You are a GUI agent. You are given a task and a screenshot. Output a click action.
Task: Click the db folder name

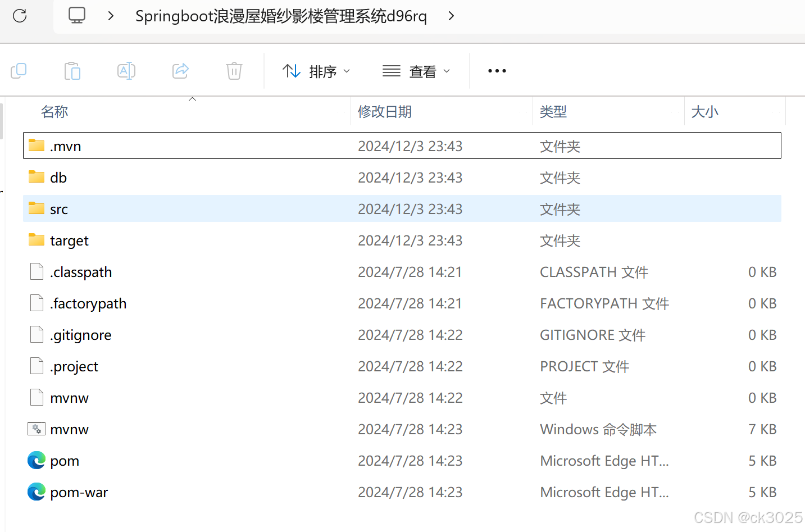point(58,178)
